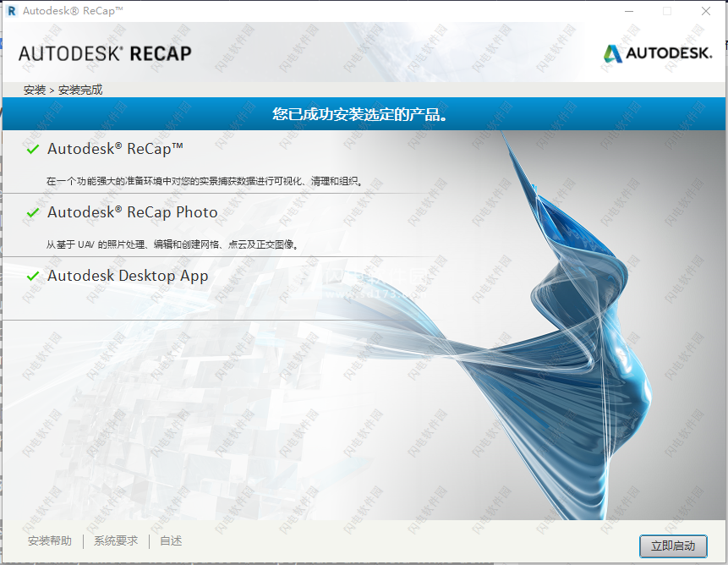
Task: Click the 您已成功安装选定的产品 banner text
Action: (360, 114)
